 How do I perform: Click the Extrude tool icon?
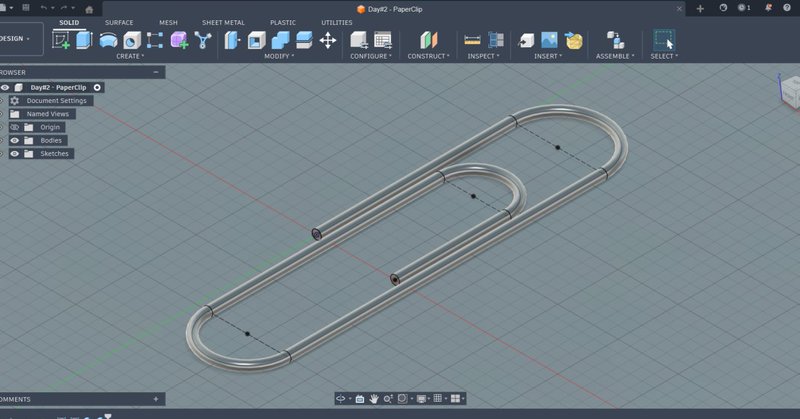point(84,40)
